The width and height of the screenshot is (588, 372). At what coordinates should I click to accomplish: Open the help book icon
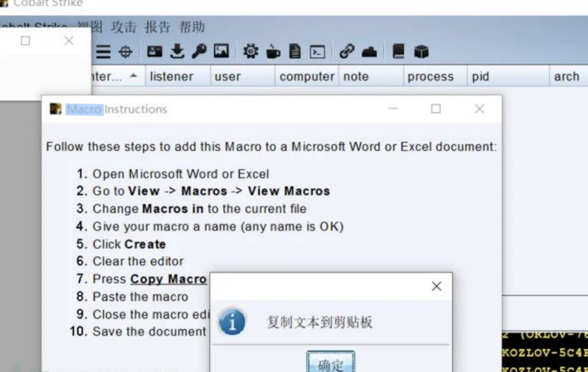pyautogui.click(x=398, y=51)
